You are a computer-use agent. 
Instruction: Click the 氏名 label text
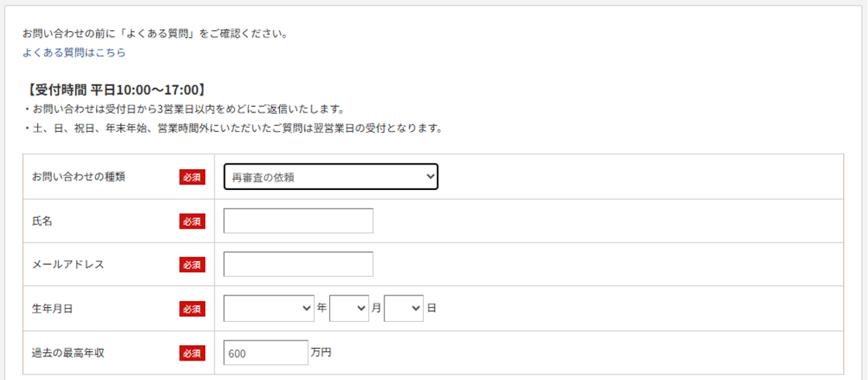42,220
